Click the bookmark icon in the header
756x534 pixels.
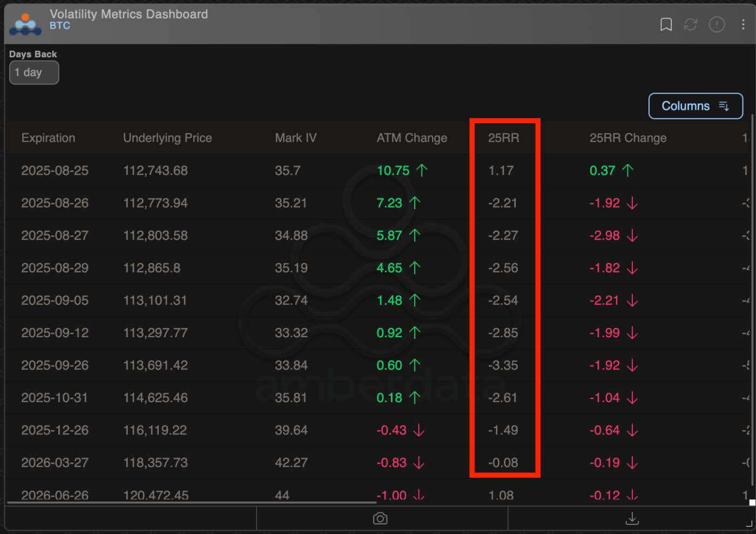[x=666, y=24]
